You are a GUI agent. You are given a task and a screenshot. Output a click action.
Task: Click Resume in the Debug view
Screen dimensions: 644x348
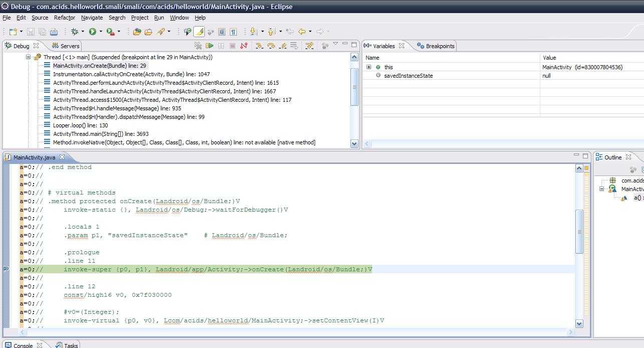coord(209,46)
